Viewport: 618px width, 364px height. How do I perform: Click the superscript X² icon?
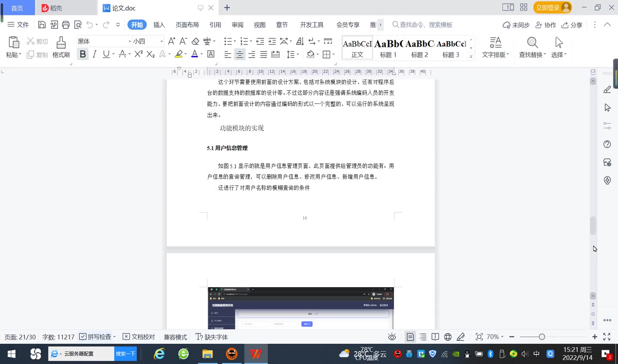pyautogui.click(x=138, y=54)
